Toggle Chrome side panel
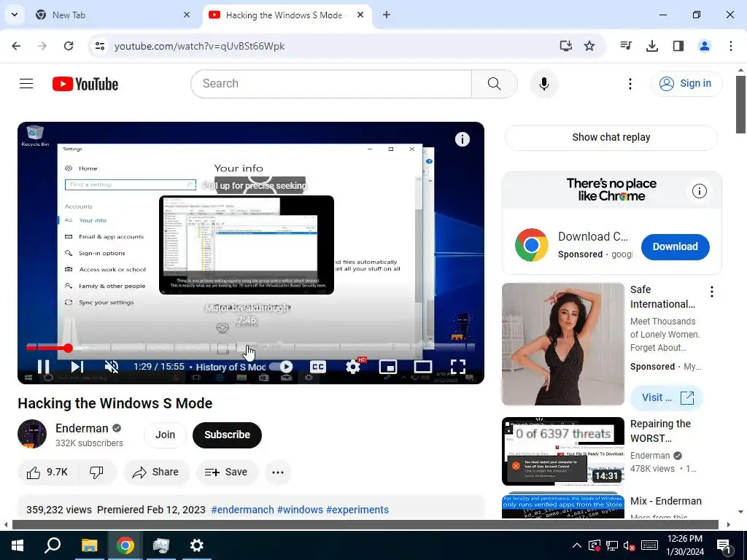 (x=678, y=46)
